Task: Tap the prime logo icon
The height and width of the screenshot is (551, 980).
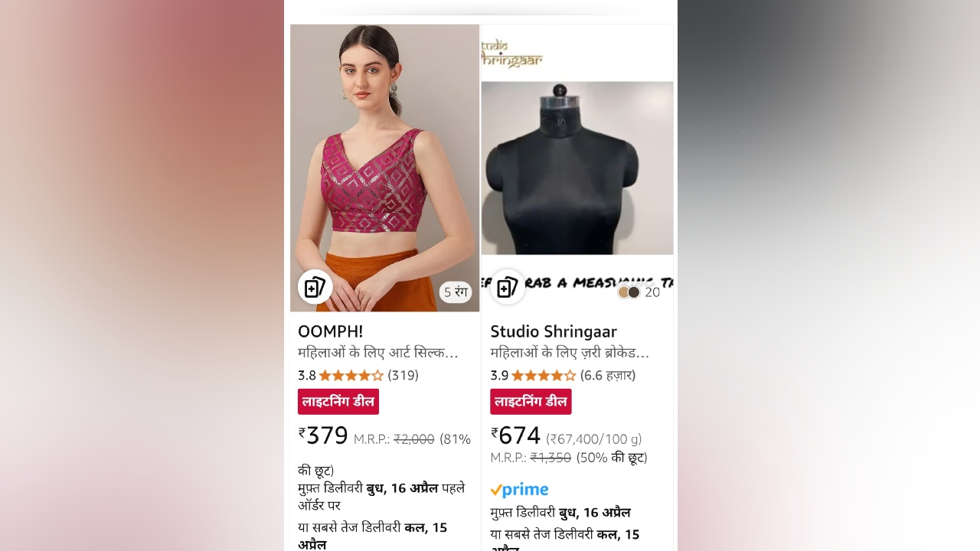Action: (x=519, y=490)
